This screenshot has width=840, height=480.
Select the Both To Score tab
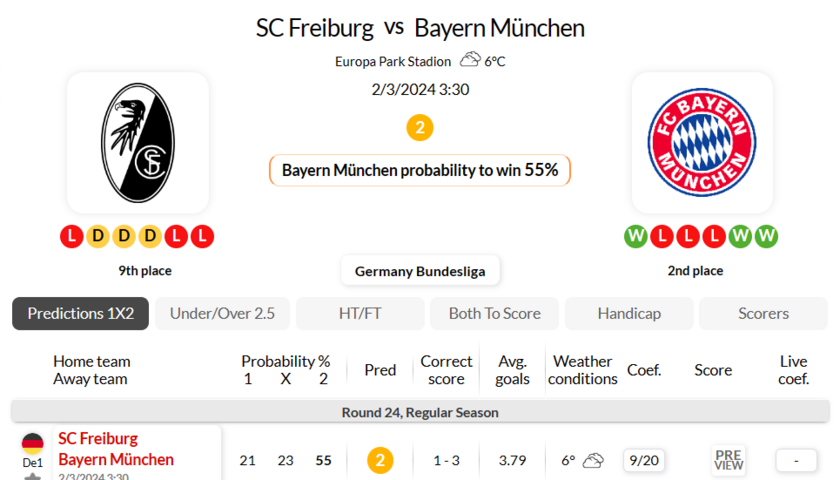click(494, 313)
